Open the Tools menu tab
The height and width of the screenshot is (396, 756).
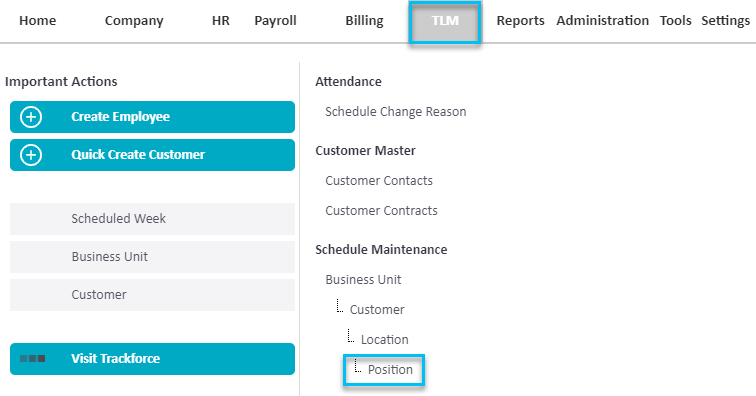[x=675, y=21]
